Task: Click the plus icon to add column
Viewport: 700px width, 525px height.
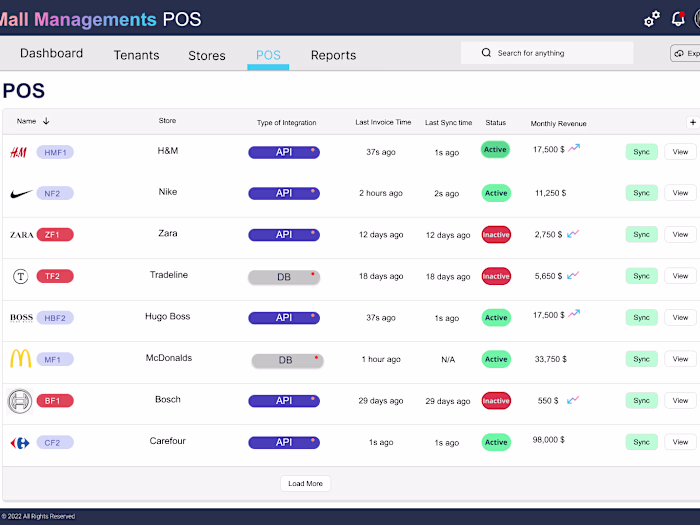Action: tap(692, 122)
